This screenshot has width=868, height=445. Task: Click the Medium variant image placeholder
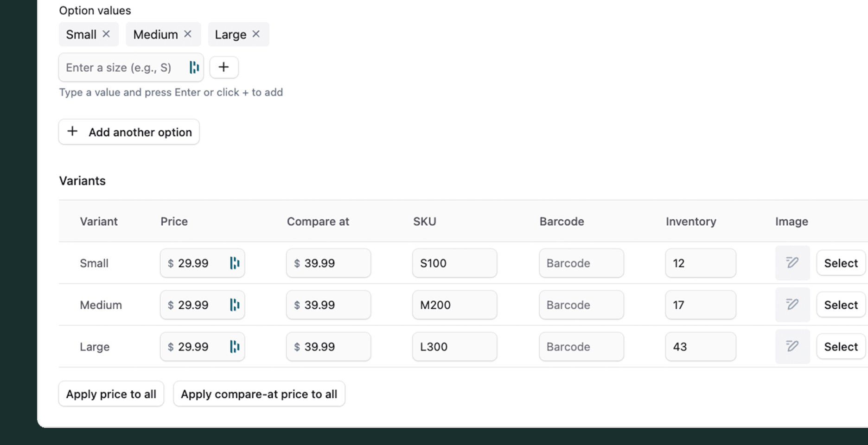tap(792, 305)
